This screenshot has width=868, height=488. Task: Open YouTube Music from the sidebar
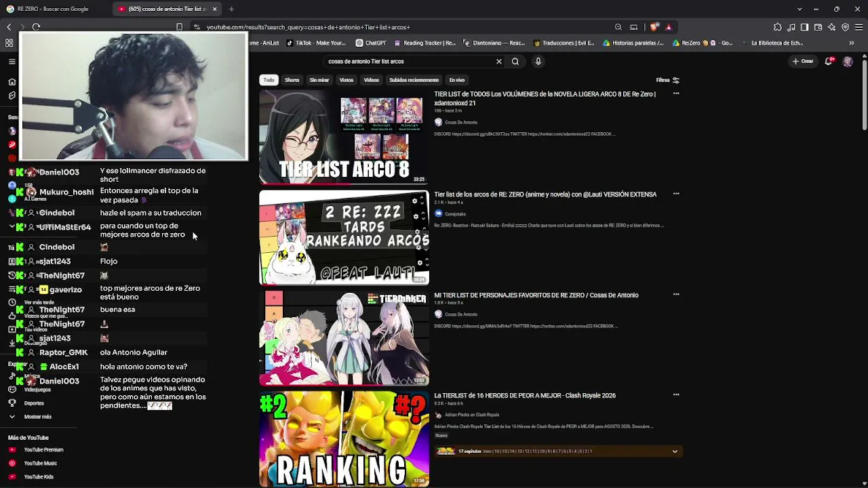point(33,464)
